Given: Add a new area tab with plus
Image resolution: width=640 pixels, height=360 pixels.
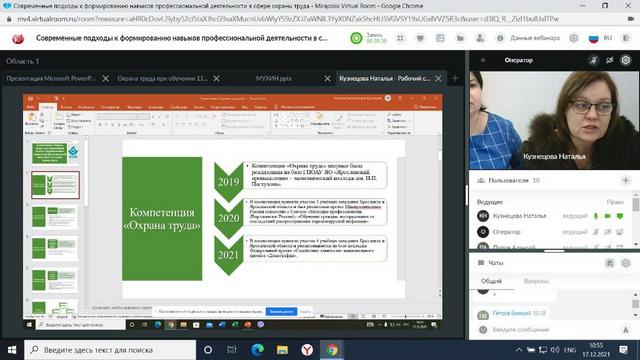Looking at the screenshot, I should tap(455, 78).
